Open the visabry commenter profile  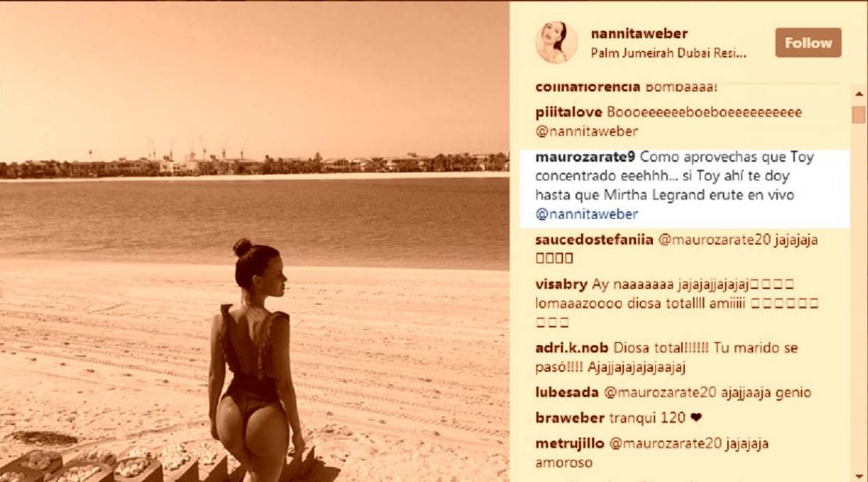[x=561, y=284]
